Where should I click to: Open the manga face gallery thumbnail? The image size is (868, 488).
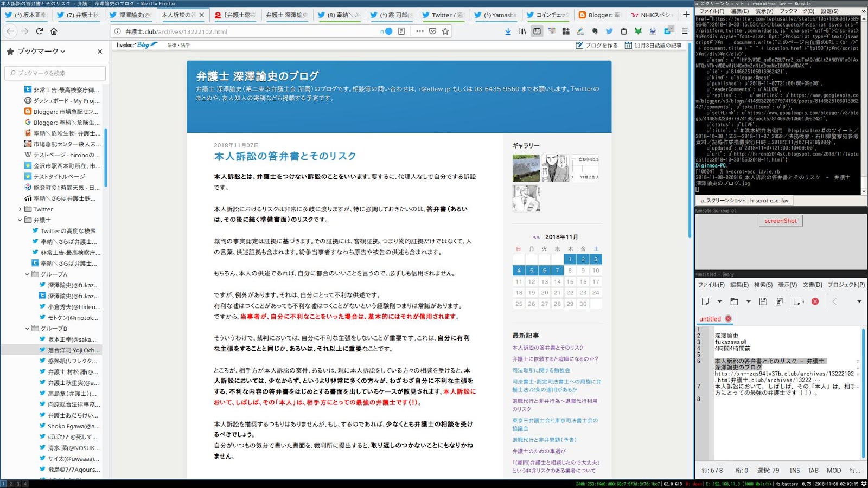[x=555, y=168]
